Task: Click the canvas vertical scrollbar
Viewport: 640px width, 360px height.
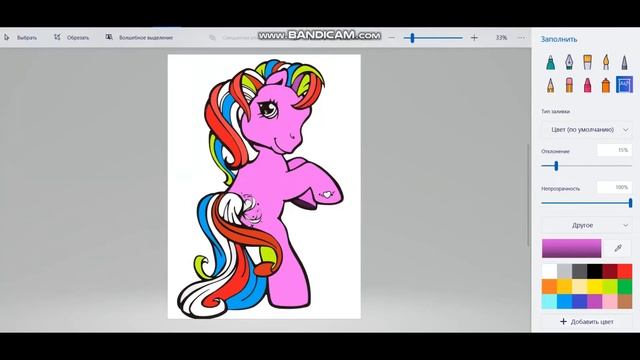Action: point(528,195)
